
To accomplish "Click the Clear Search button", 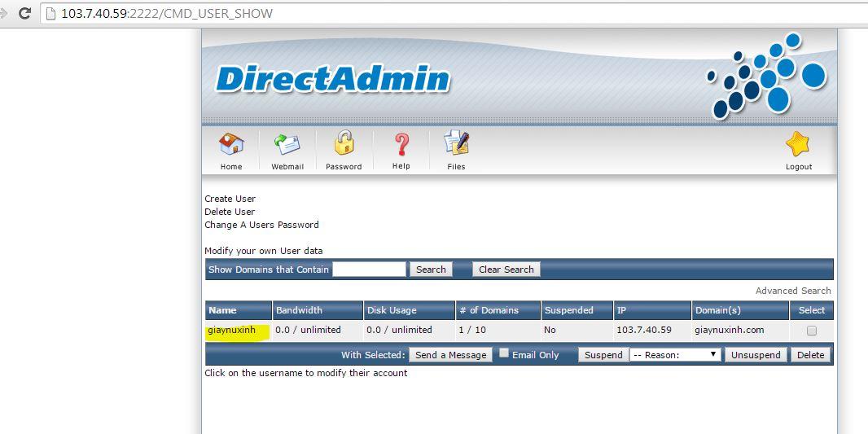I will 506,270.
